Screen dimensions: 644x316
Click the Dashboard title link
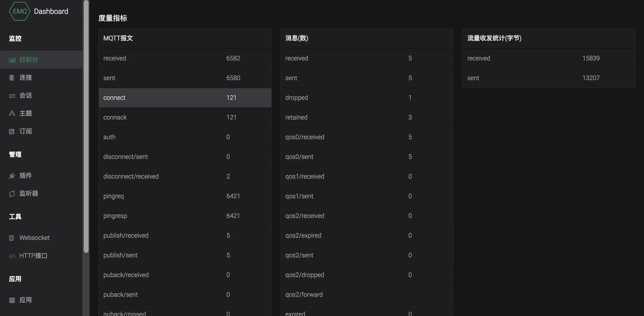(x=51, y=11)
